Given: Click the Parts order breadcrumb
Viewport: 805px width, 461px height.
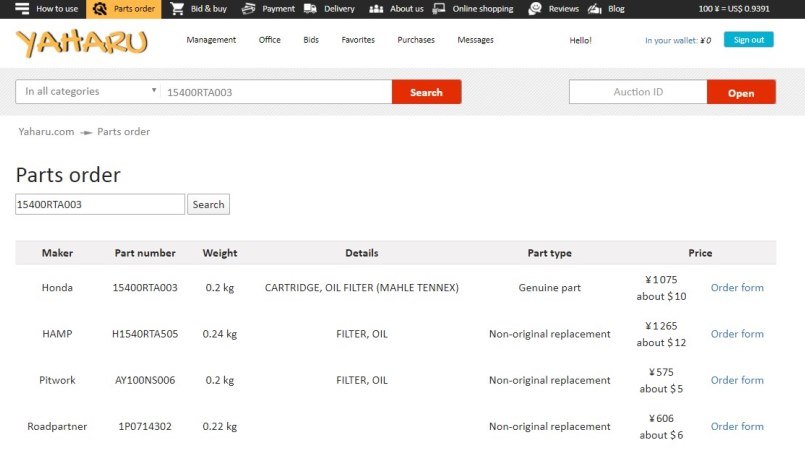Looking at the screenshot, I should pos(124,132).
